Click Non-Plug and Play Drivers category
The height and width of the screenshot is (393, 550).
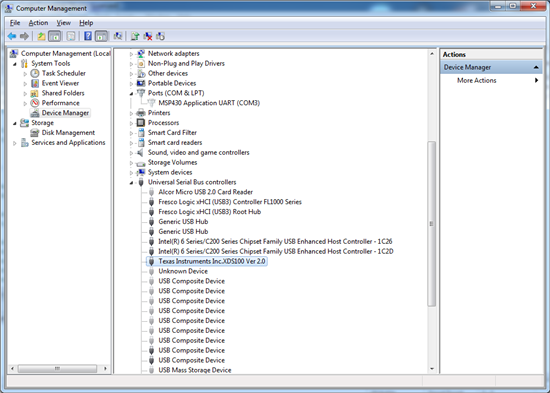pyautogui.click(x=186, y=63)
